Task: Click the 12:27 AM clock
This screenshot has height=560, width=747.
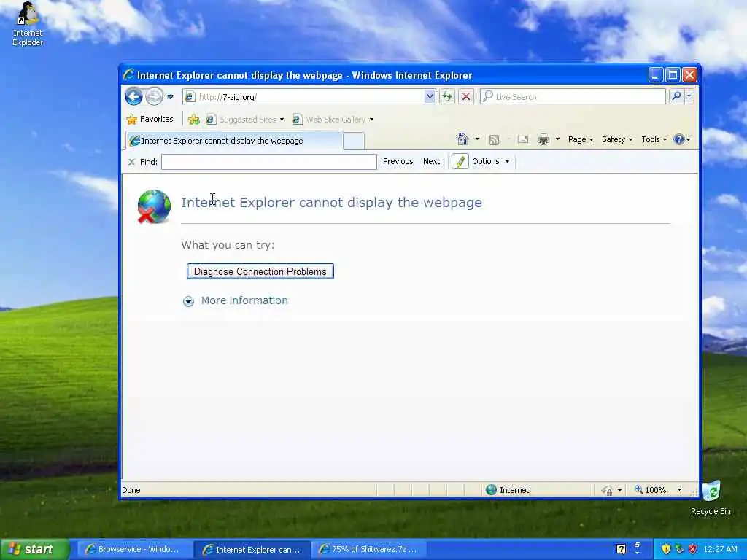Action: click(x=720, y=550)
